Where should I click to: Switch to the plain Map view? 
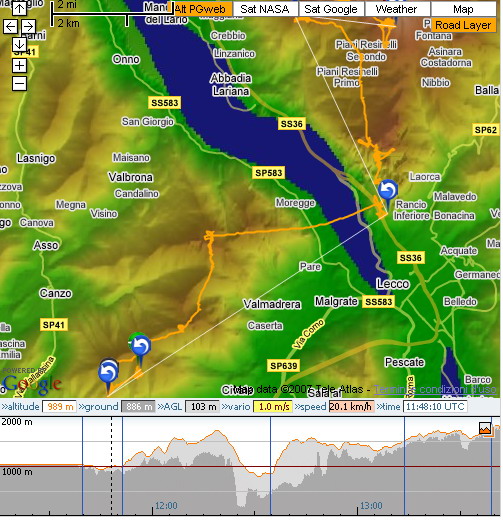(463, 9)
